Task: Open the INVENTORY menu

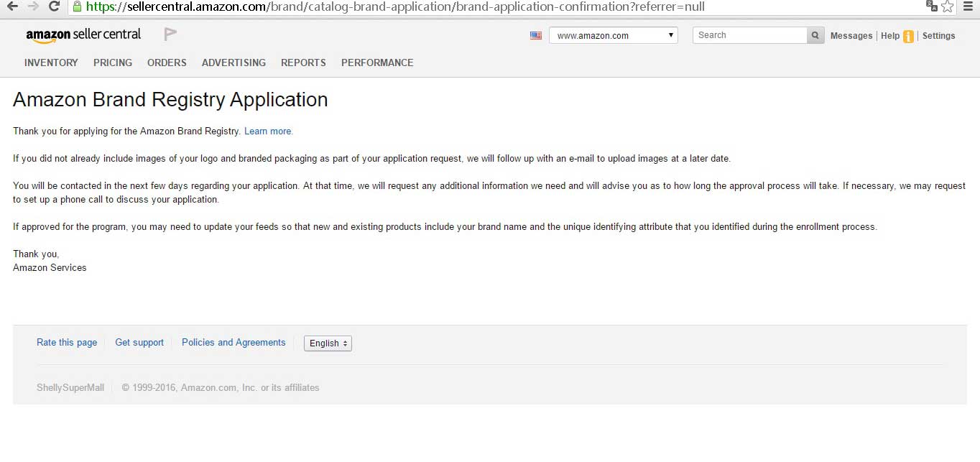Action: tap(51, 63)
